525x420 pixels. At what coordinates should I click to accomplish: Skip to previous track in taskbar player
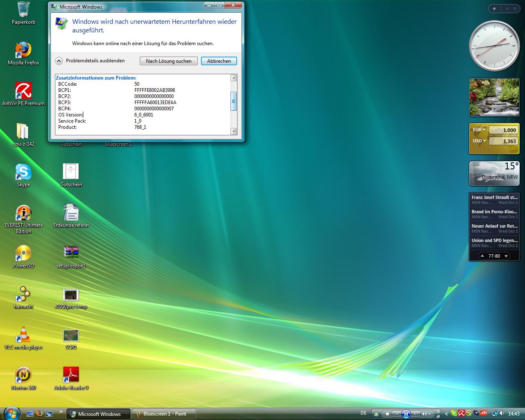(x=396, y=414)
